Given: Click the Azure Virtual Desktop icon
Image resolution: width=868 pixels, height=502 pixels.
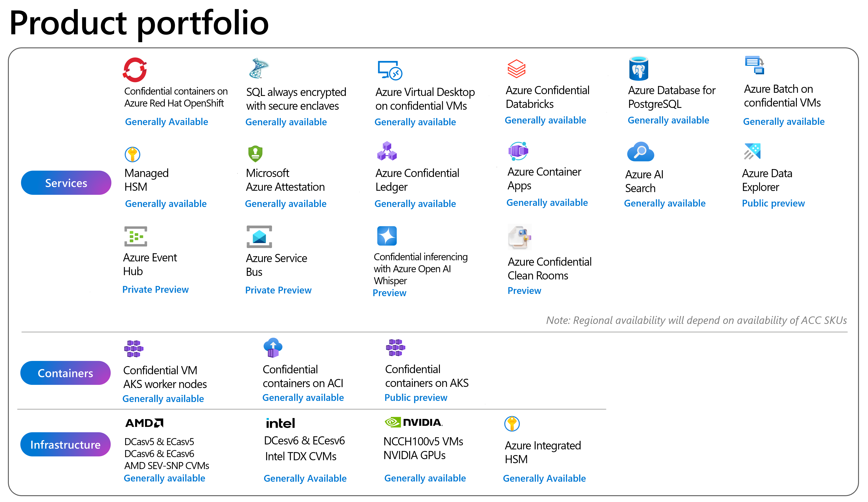Looking at the screenshot, I should [390, 70].
